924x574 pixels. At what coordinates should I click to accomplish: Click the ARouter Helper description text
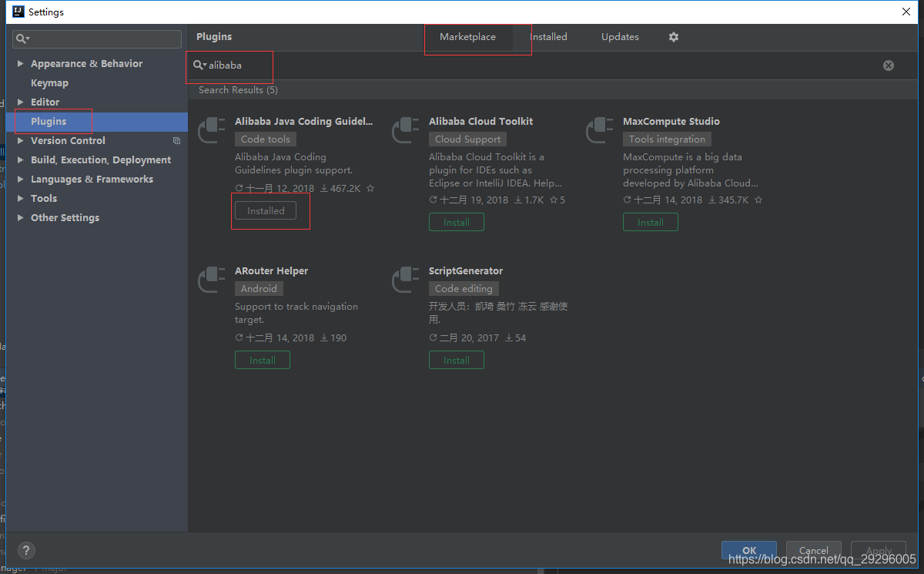[x=296, y=313]
